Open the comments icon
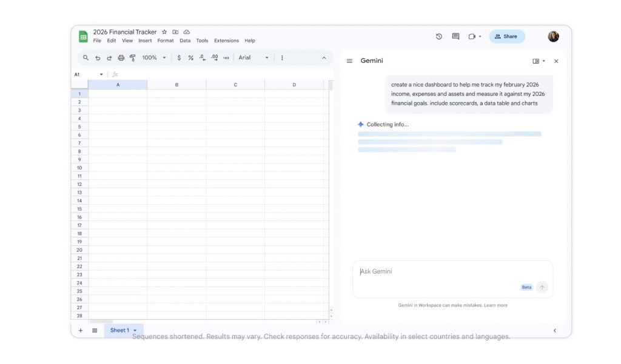Screen dimensions: 621x364 point(455,36)
